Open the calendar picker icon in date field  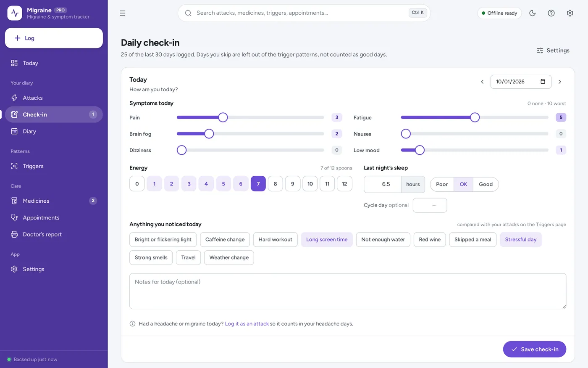point(543,82)
